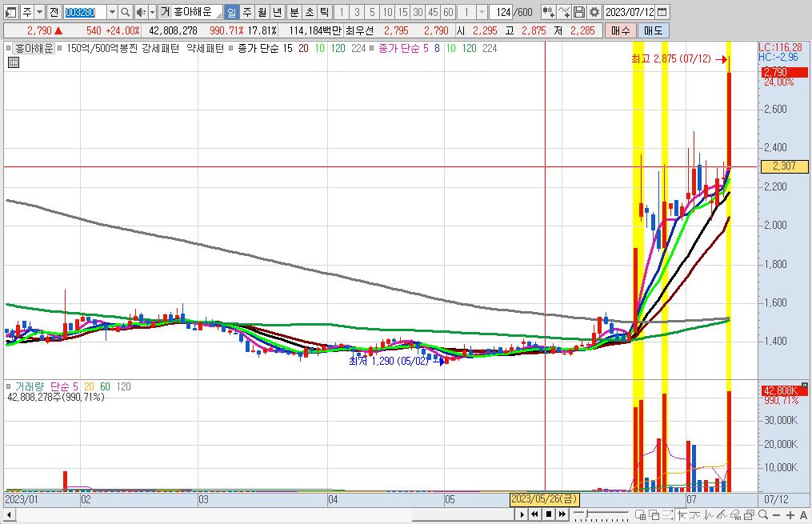The height and width of the screenshot is (524, 812).
Task: Click the rewind replay button
Action: [534, 514]
